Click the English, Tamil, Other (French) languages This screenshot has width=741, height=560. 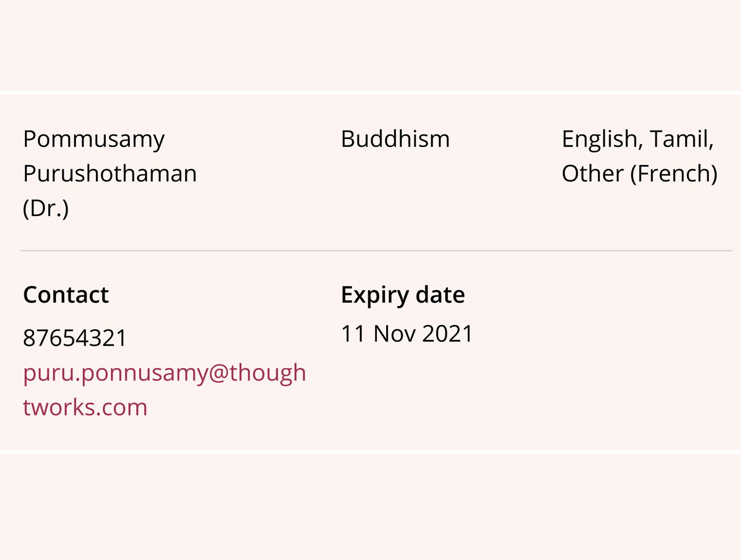[x=640, y=156]
